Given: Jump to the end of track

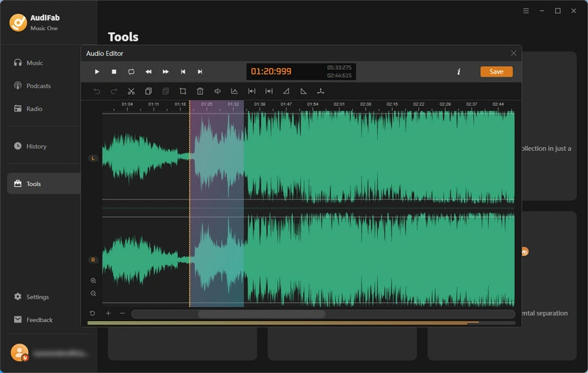Looking at the screenshot, I should point(200,71).
